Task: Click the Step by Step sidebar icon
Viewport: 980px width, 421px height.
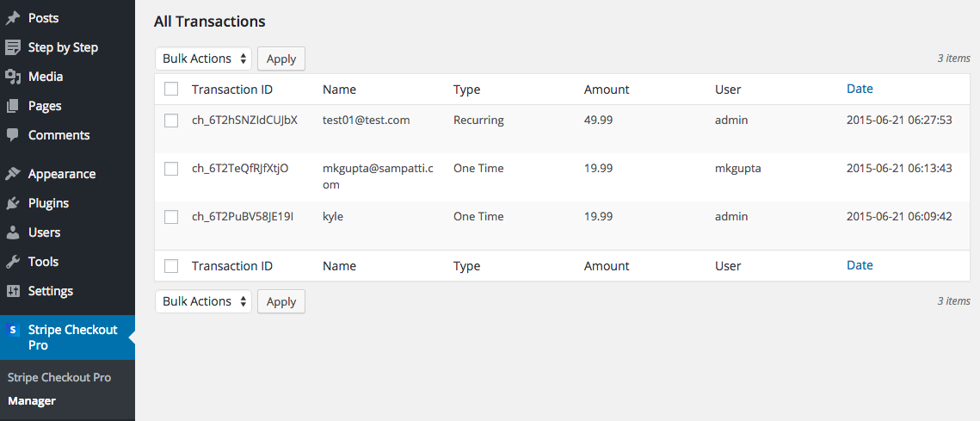Action: 13,47
